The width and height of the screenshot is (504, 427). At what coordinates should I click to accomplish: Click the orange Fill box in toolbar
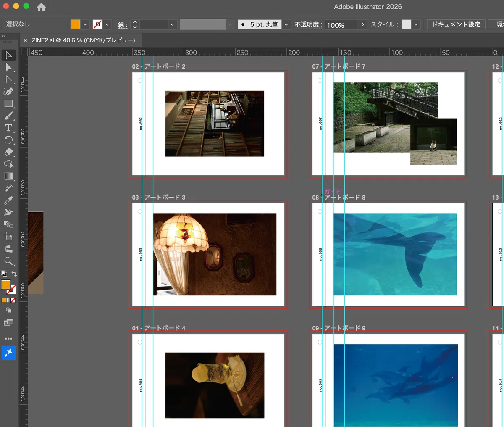click(x=6, y=285)
